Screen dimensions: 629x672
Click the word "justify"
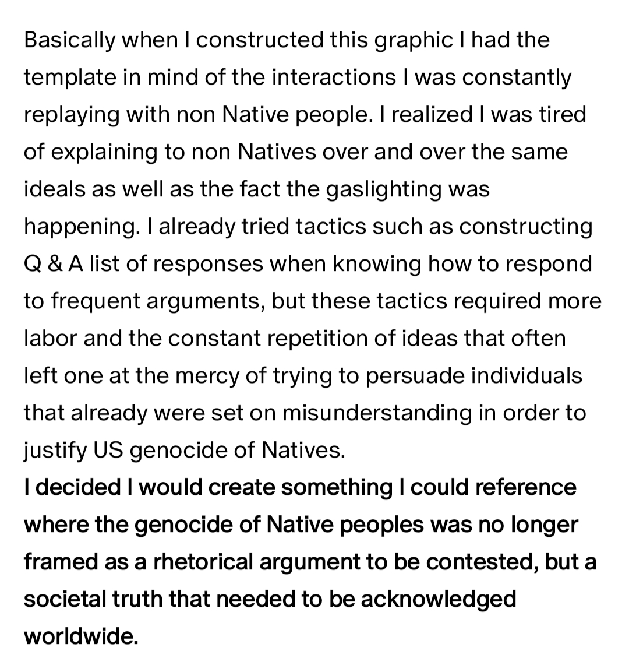click(55, 451)
